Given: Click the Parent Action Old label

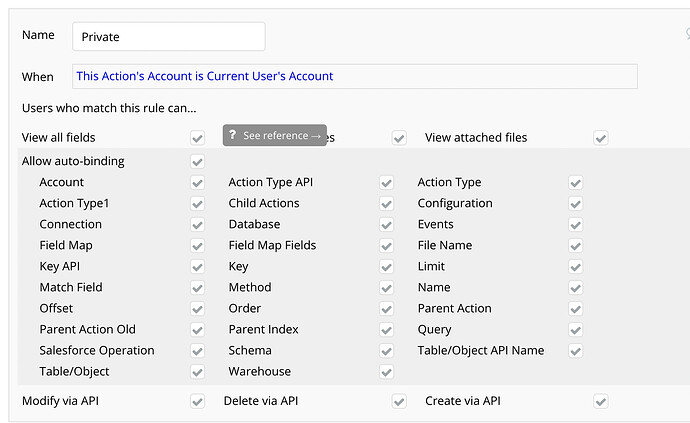Looking at the screenshot, I should click(x=88, y=329).
